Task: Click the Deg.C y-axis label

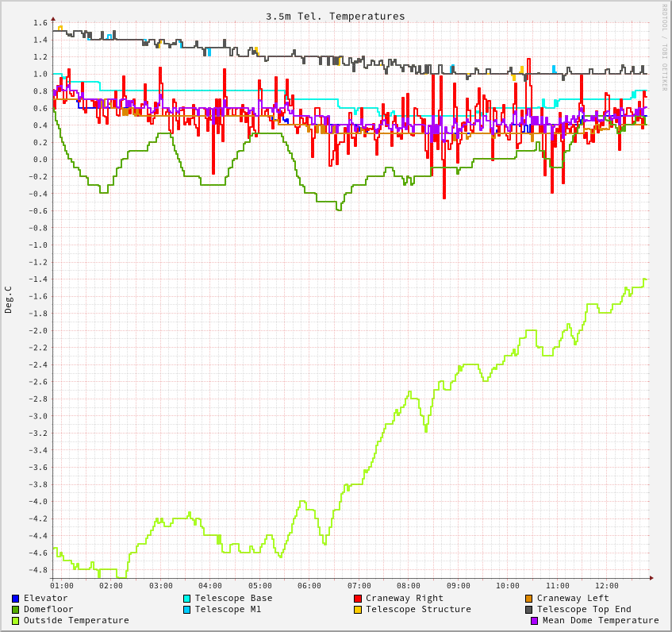Action: click(x=9, y=300)
